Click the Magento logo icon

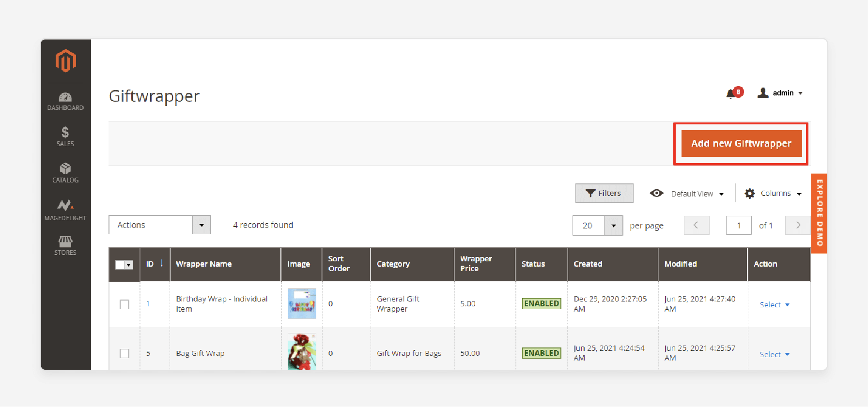tap(65, 60)
